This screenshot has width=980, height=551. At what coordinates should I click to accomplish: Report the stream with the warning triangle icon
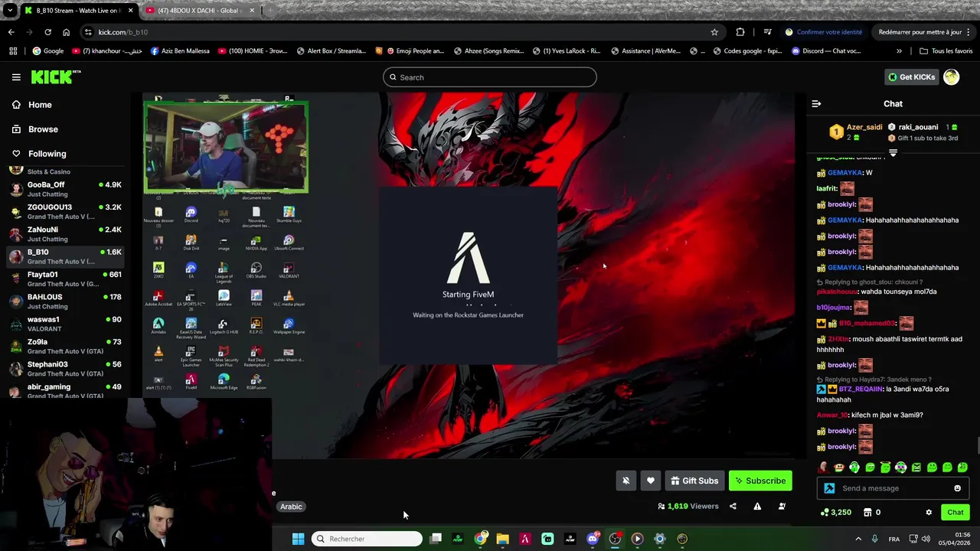pos(757,506)
